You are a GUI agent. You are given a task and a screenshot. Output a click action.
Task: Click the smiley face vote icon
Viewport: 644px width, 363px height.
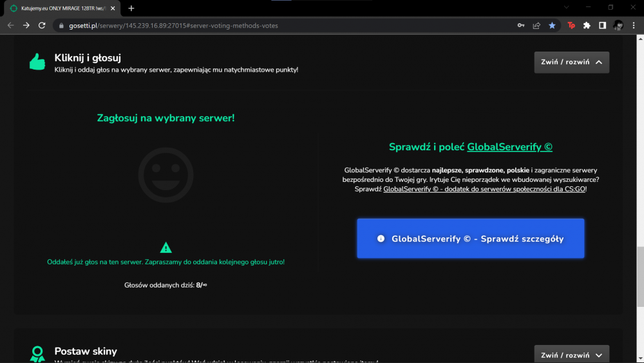coord(166,175)
